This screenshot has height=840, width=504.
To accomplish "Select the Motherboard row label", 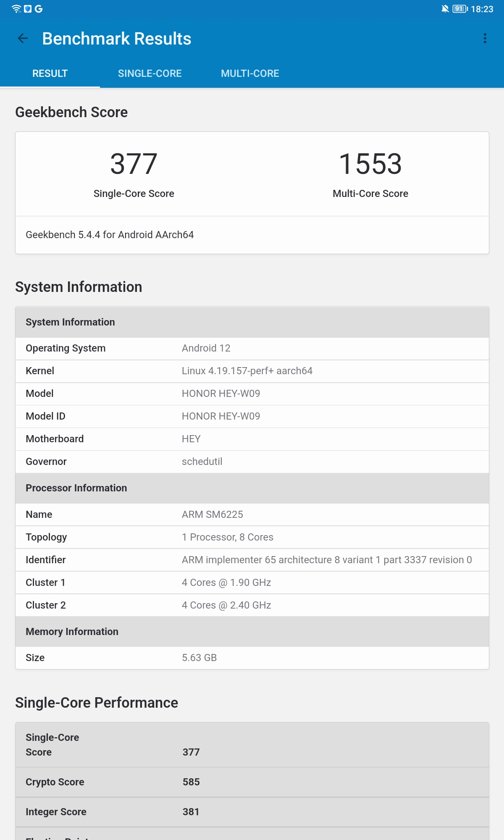I will [x=55, y=439].
